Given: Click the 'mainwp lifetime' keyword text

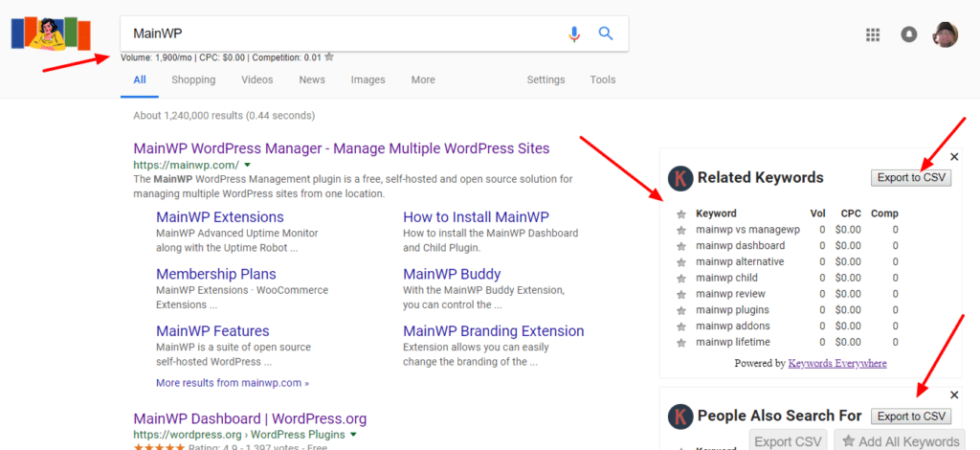Looking at the screenshot, I should [733, 342].
